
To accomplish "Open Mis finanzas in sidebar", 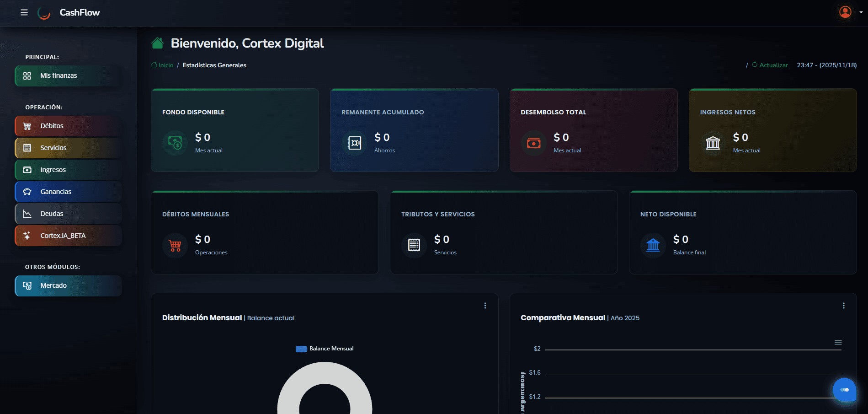I will [68, 76].
